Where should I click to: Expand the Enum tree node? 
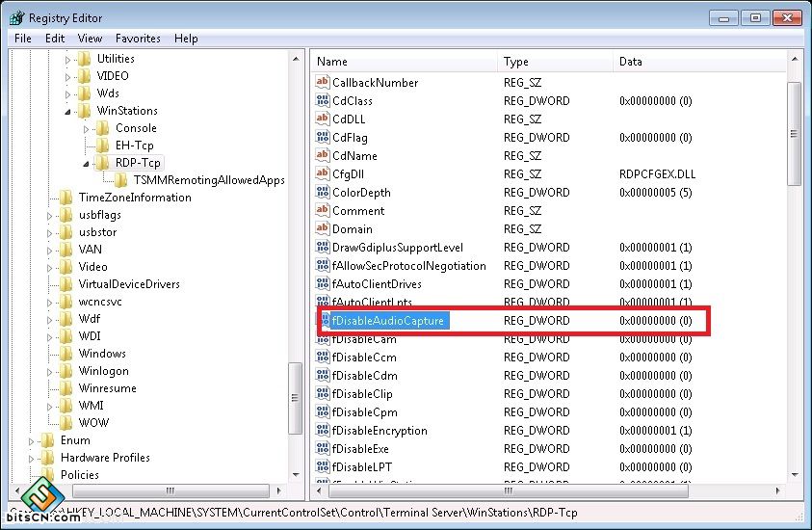(x=31, y=441)
